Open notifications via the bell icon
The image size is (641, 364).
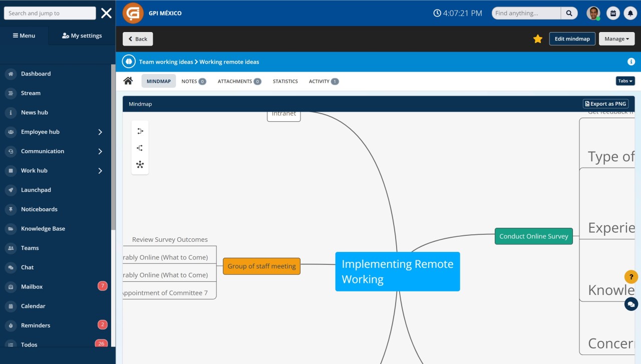630,13
